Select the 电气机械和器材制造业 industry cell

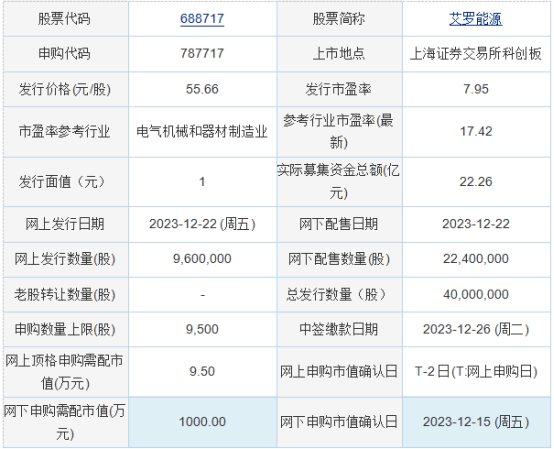click(x=202, y=132)
